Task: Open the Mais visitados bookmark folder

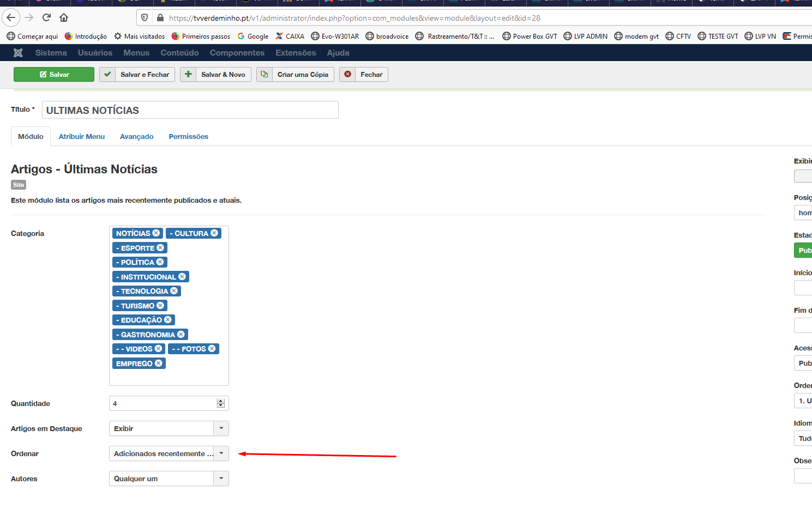Action: click(139, 37)
